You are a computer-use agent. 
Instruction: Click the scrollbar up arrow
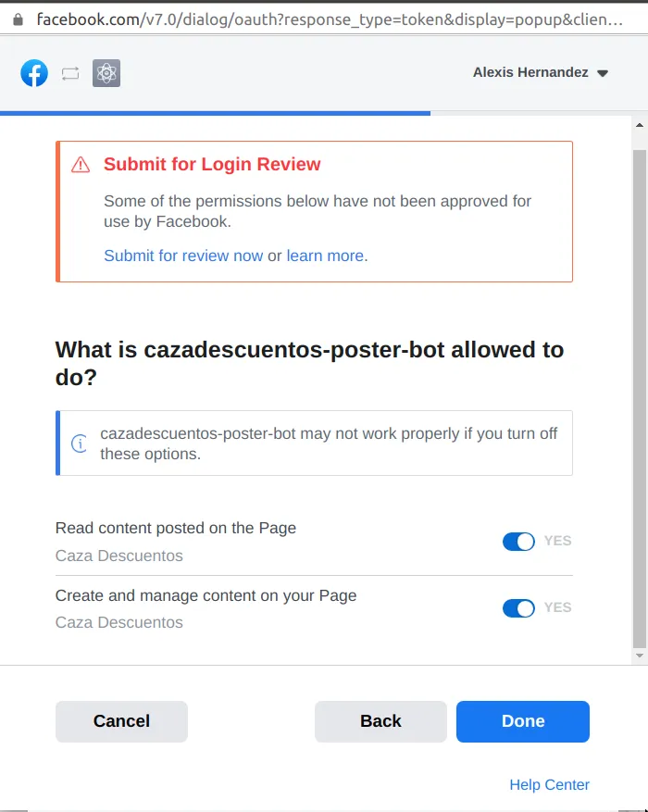[640, 125]
